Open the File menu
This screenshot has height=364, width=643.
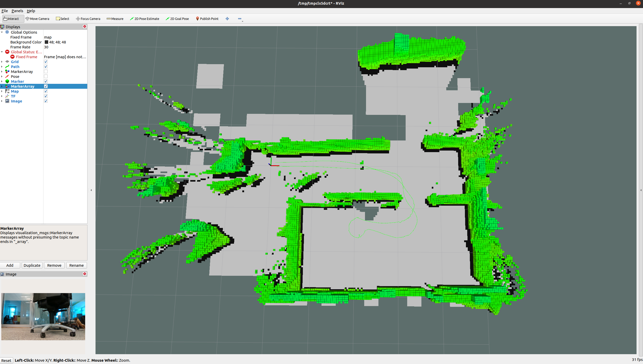pos(5,11)
